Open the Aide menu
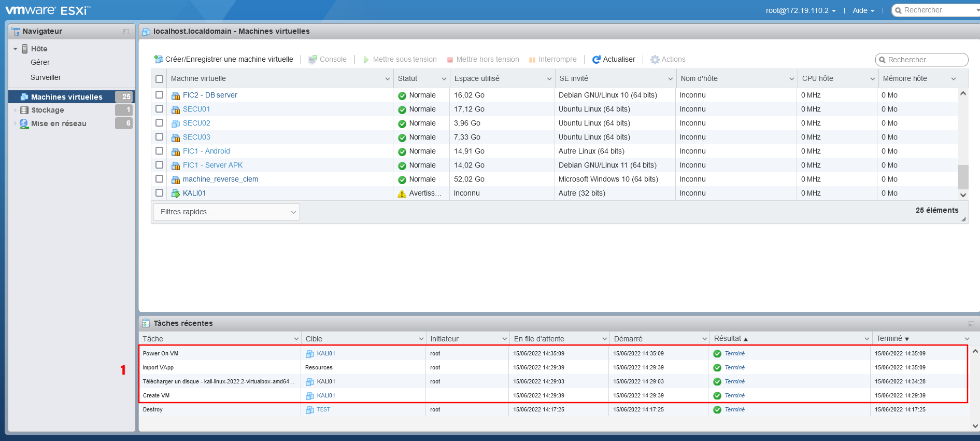This screenshot has height=441, width=980. coord(863,10)
